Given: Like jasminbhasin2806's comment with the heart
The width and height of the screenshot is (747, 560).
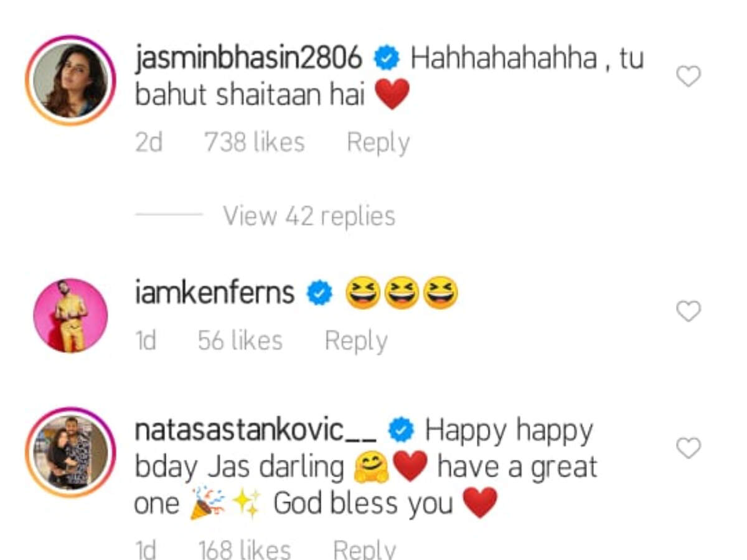Looking at the screenshot, I should point(688,77).
